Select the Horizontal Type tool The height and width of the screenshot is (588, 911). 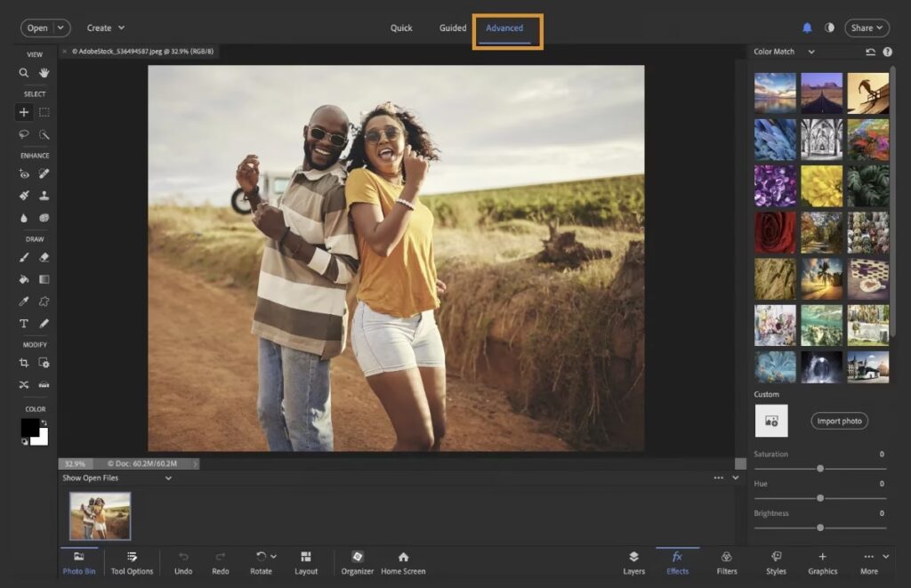click(x=24, y=324)
